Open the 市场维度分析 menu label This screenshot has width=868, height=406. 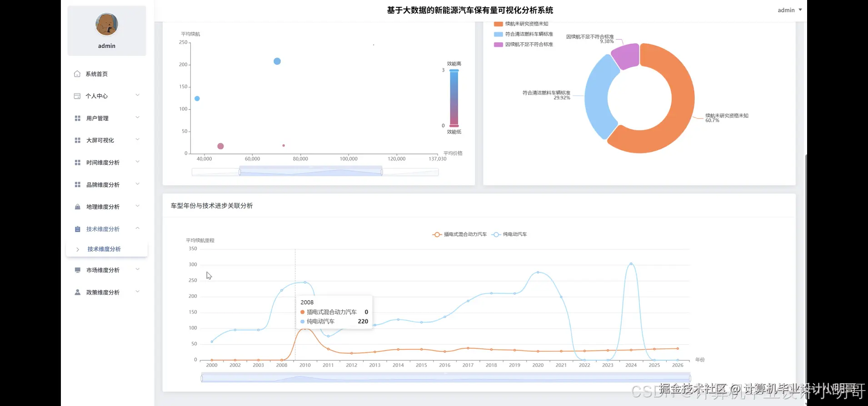pyautogui.click(x=103, y=270)
